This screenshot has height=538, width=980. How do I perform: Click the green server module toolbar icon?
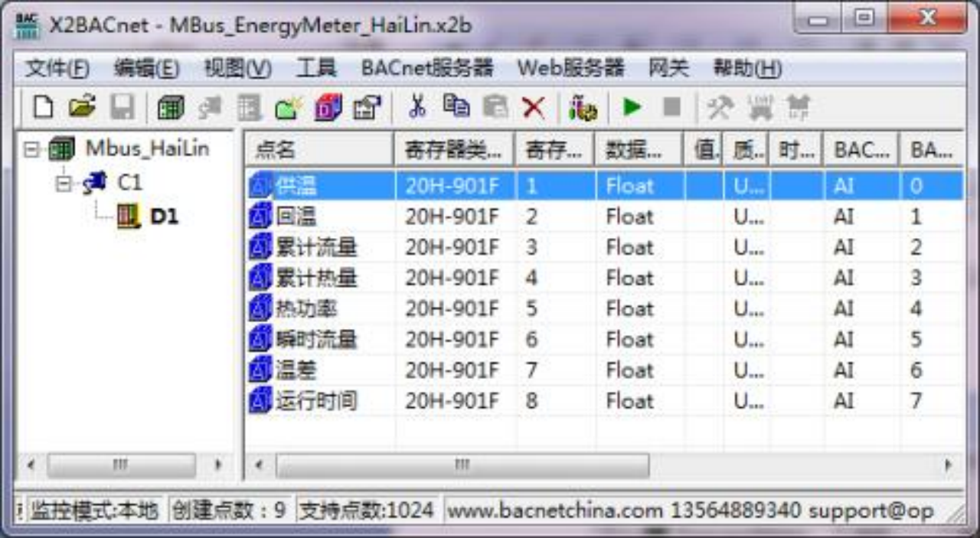pos(170,107)
